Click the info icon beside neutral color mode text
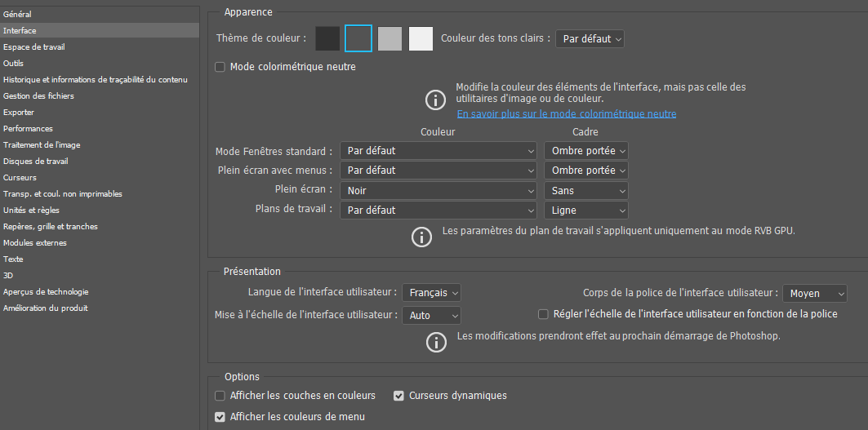The height and width of the screenshot is (430, 868). pyautogui.click(x=436, y=100)
